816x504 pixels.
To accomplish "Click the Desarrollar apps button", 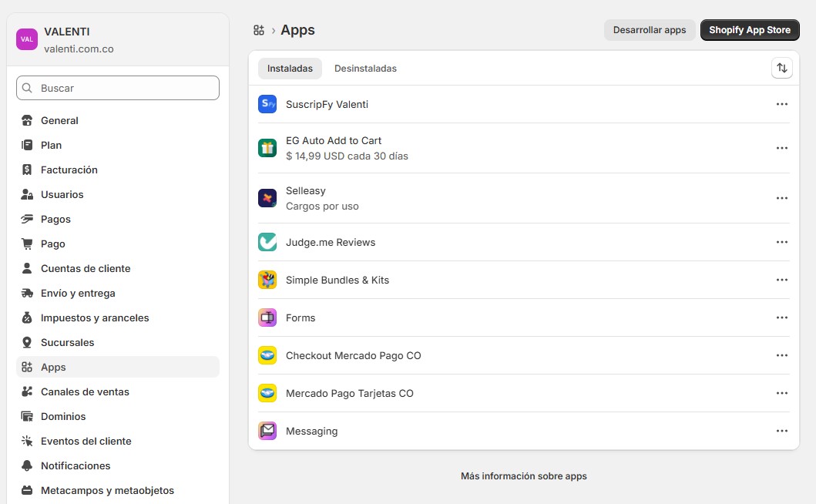I will click(x=650, y=30).
